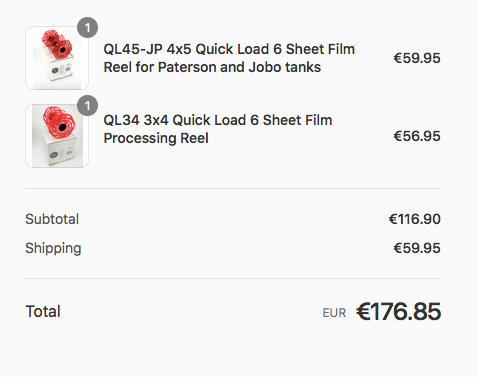The height and width of the screenshot is (377, 478).
Task: Click the EUR currency indicator
Action: point(334,313)
